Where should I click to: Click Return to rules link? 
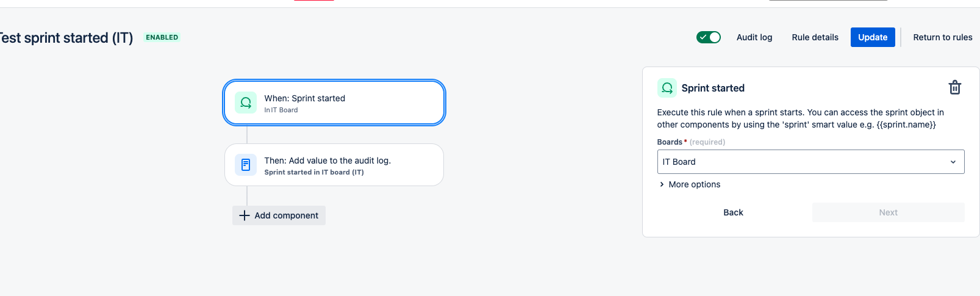(x=942, y=37)
